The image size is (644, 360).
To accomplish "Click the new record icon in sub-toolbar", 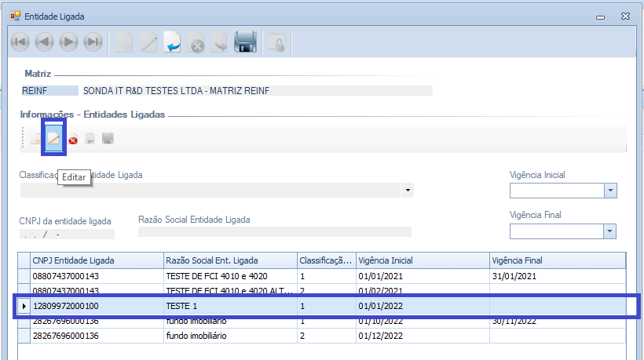I will pos(36,140).
